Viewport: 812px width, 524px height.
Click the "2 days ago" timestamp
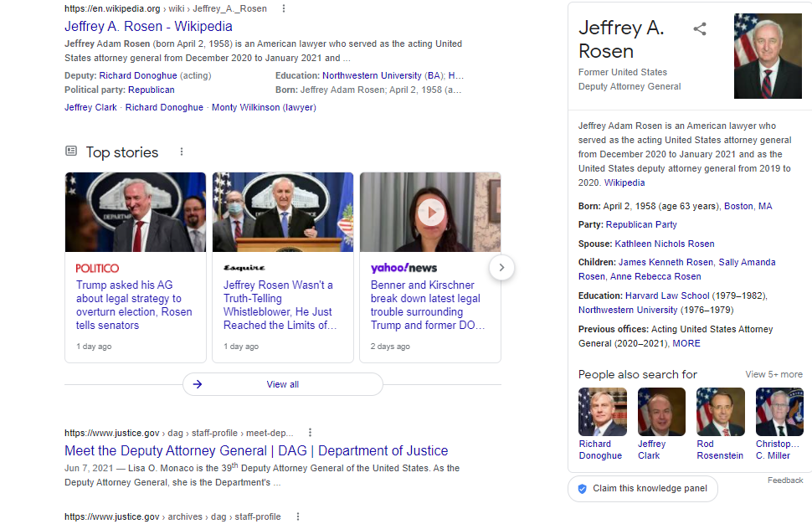[x=390, y=347]
